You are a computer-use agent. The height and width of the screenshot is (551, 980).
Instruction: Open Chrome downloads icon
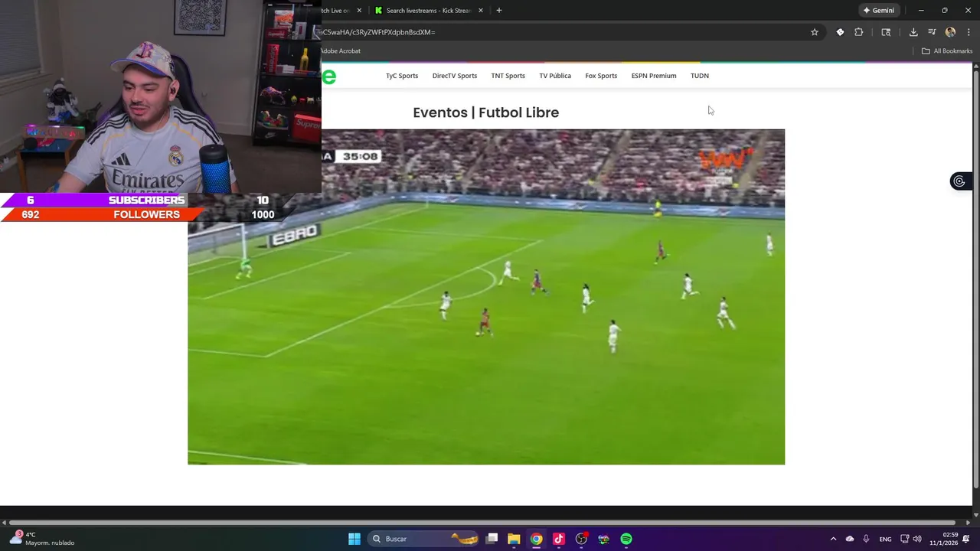(913, 32)
